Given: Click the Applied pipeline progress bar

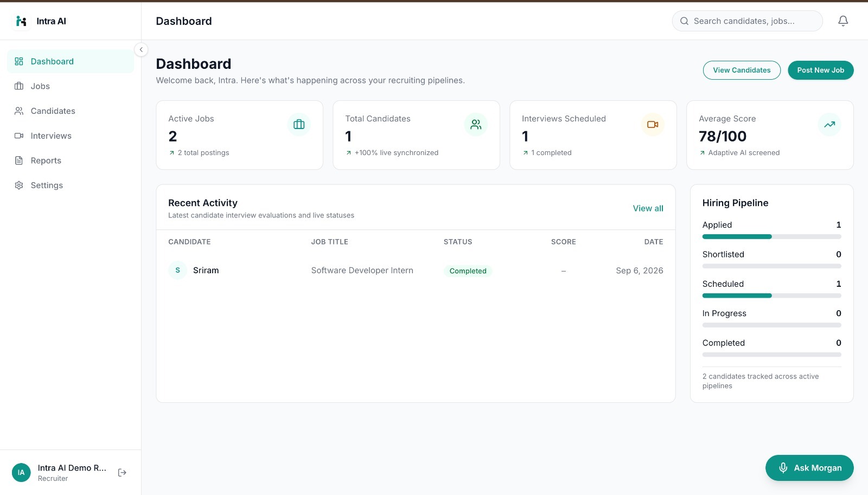Looking at the screenshot, I should [771, 237].
